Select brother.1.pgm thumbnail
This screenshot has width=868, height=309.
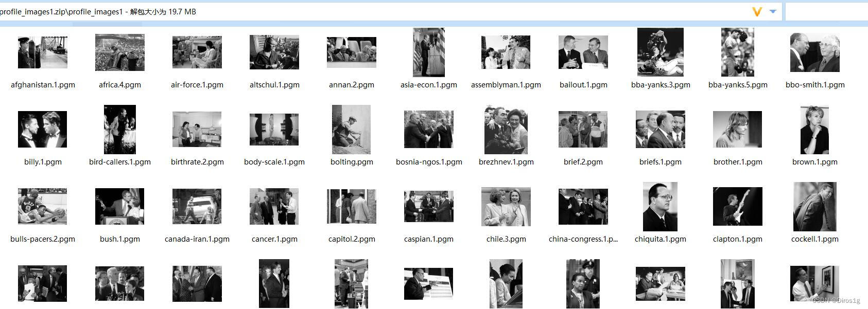click(x=738, y=130)
